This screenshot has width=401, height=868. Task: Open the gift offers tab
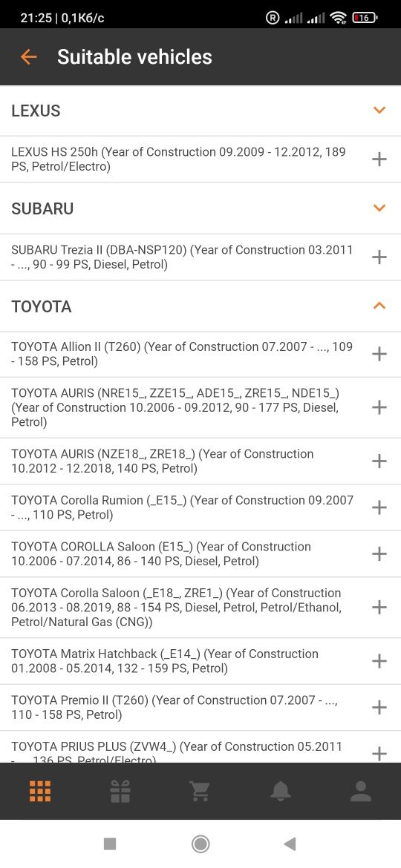pyautogui.click(x=120, y=791)
